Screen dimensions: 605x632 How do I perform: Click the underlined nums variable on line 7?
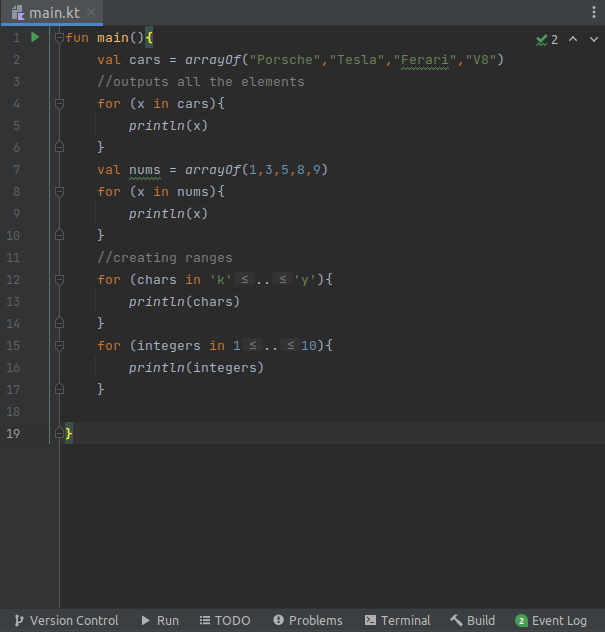[x=145, y=170]
